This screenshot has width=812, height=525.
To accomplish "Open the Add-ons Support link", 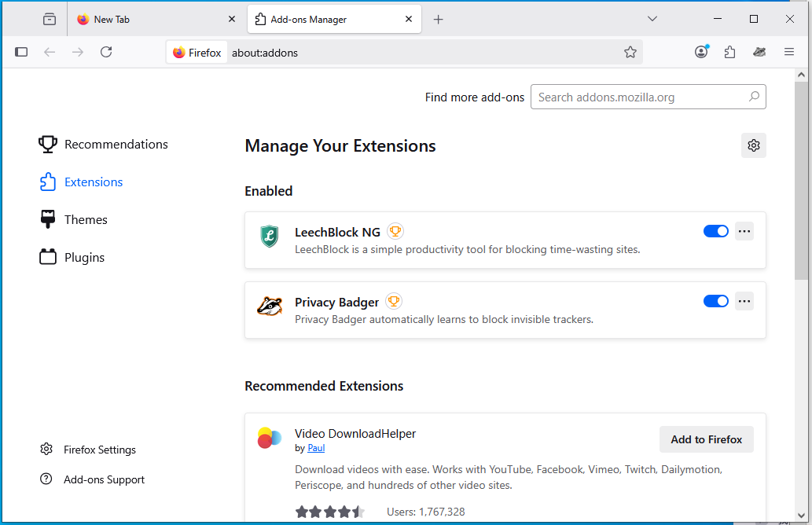I will 104,479.
